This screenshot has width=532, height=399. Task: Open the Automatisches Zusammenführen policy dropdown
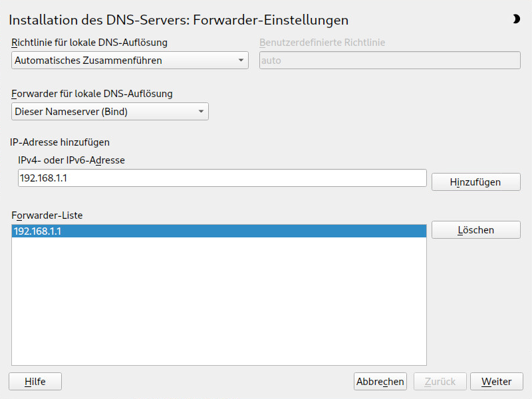pos(130,61)
